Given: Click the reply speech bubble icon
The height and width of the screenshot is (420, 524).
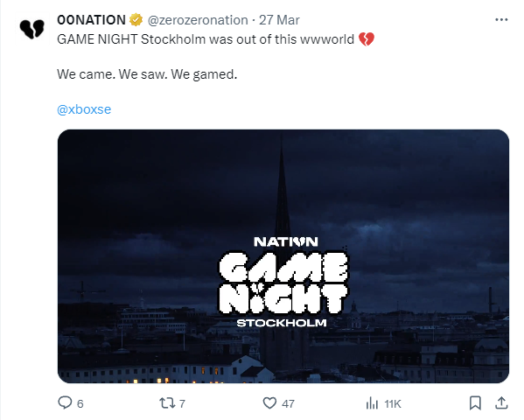Looking at the screenshot, I should (x=65, y=403).
